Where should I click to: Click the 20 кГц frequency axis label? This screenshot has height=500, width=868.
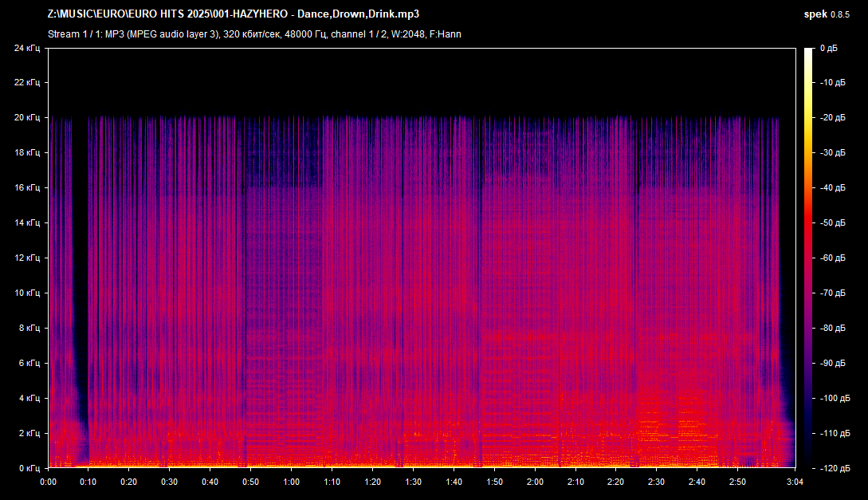coord(27,117)
